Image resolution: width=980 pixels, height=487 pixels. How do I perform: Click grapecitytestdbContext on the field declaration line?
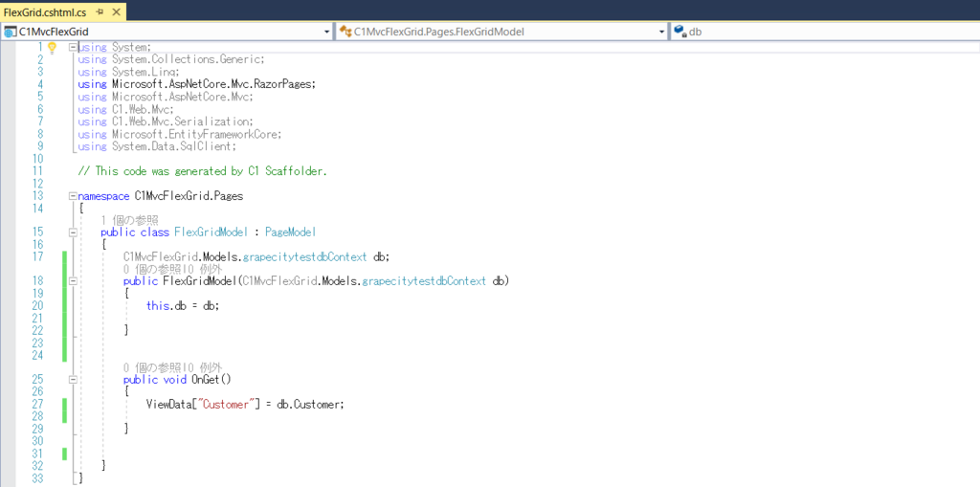coord(304,257)
